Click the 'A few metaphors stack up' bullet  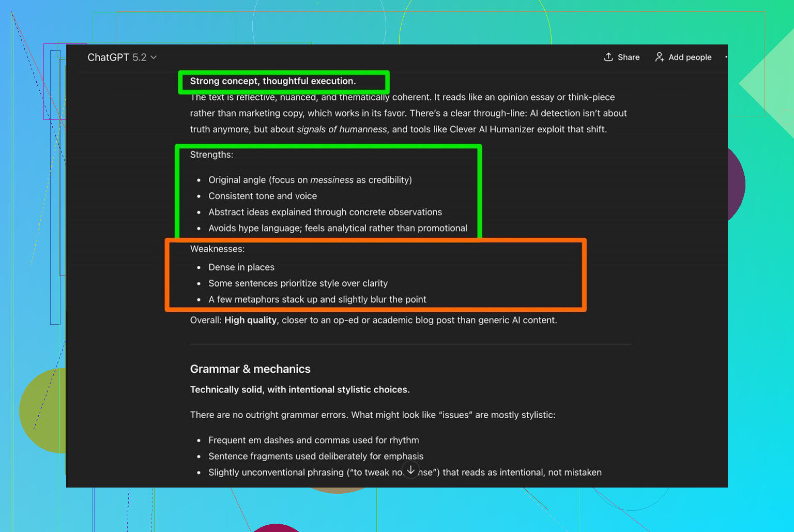click(x=317, y=299)
